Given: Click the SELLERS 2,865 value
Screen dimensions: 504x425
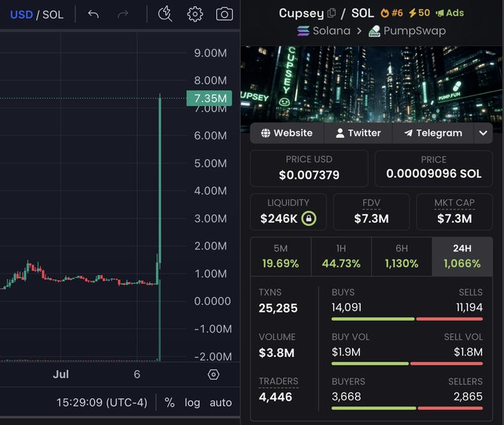Looking at the screenshot, I should 468,396.
